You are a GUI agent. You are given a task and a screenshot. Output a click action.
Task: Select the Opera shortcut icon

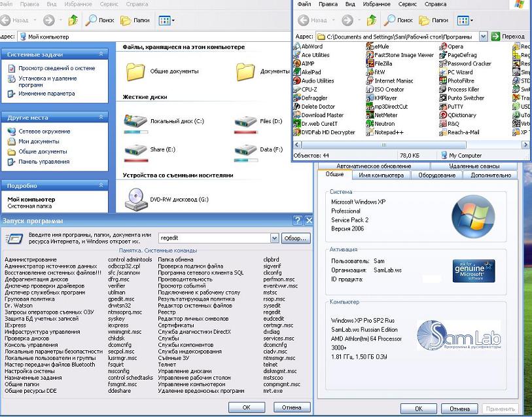[x=443, y=46]
